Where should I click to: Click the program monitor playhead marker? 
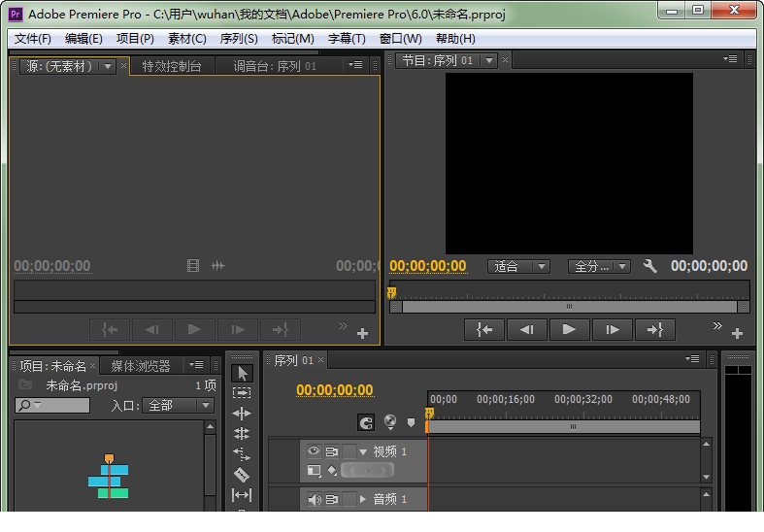(x=392, y=293)
